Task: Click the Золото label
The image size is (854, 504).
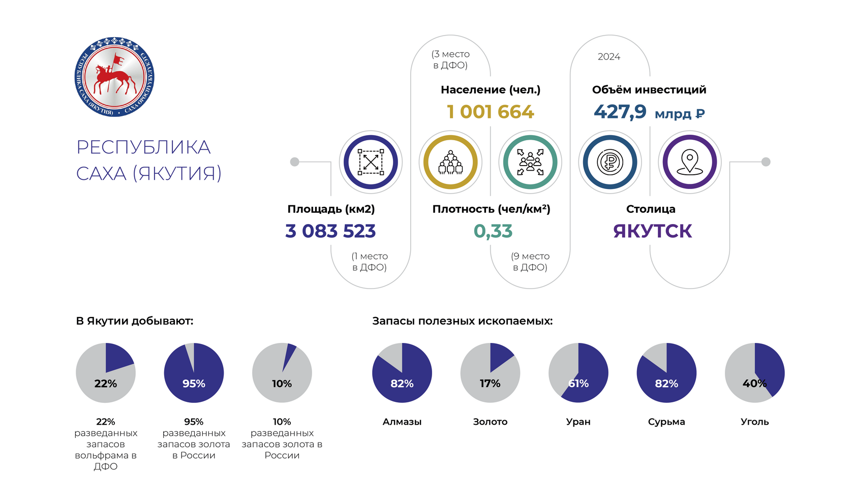Action: pos(490,422)
